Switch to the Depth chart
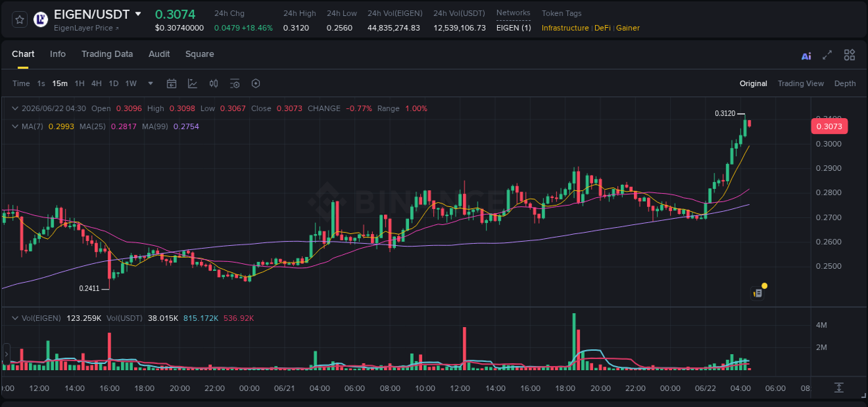The image size is (868, 407). pos(845,83)
